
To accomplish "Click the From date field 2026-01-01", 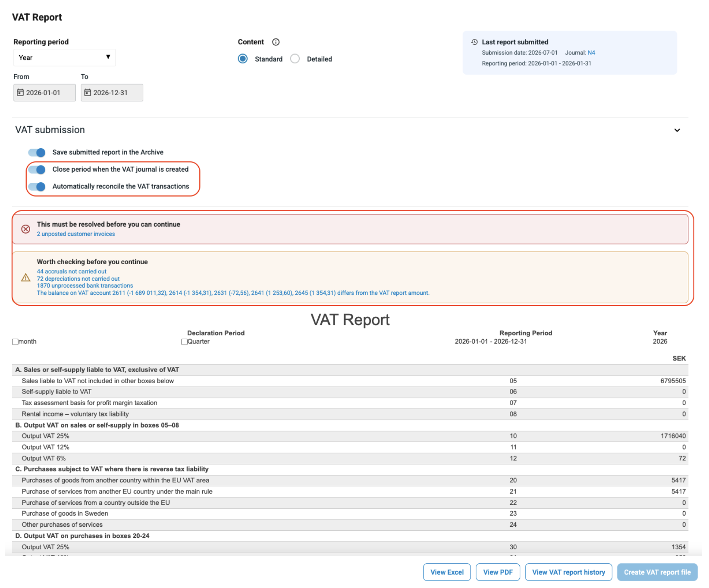I will tap(44, 93).
